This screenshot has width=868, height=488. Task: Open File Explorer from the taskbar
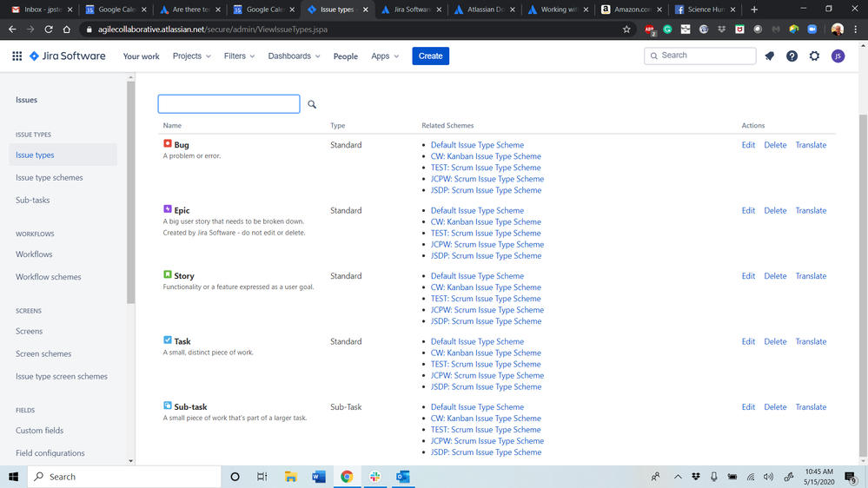[290, 477]
